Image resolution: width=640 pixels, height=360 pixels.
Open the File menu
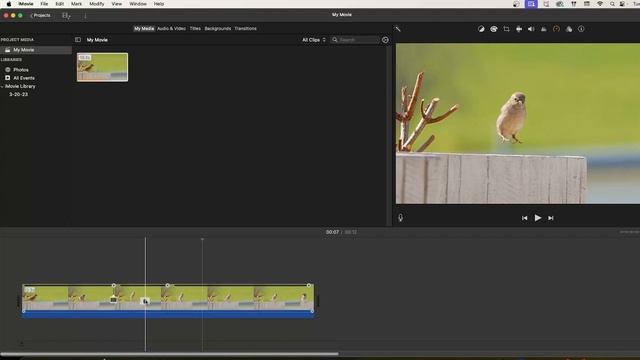[x=44, y=4]
